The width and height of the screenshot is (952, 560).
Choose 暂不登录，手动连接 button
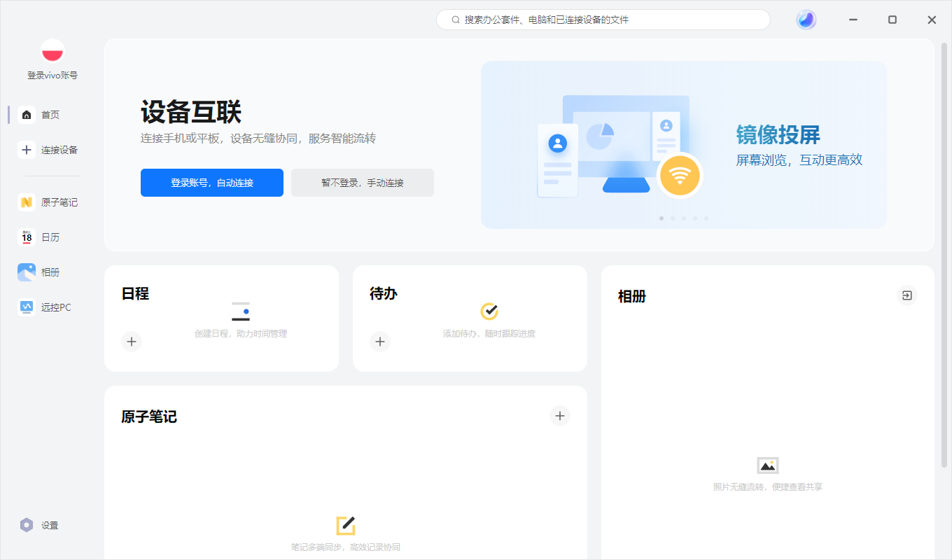tap(363, 183)
